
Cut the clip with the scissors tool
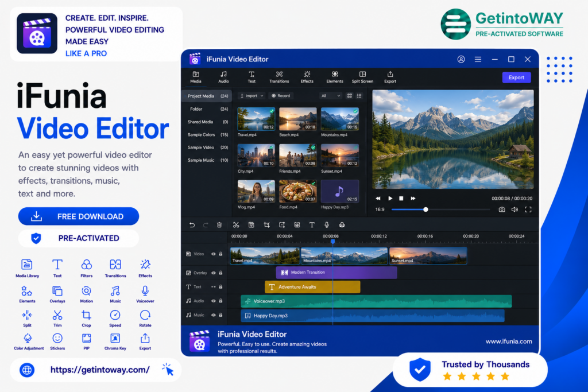point(236,225)
